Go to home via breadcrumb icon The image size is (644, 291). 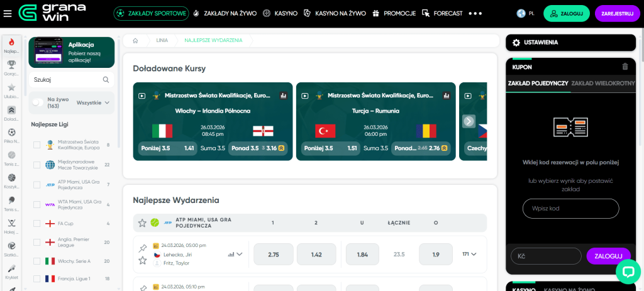point(135,40)
